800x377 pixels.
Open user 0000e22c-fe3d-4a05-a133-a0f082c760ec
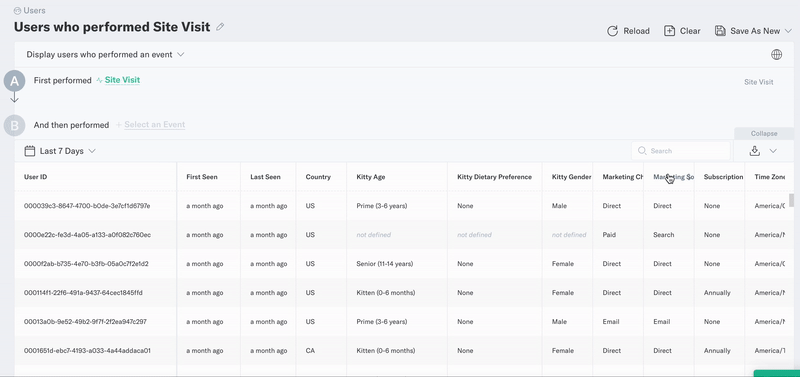coord(87,235)
